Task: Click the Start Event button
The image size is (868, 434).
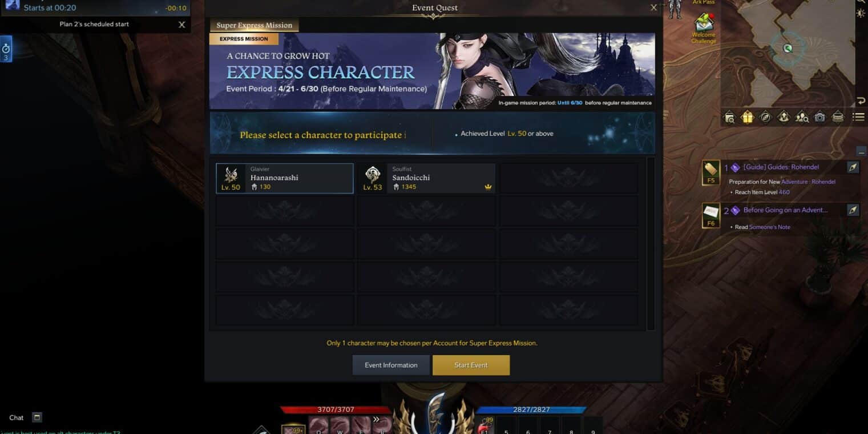Action: pos(471,365)
